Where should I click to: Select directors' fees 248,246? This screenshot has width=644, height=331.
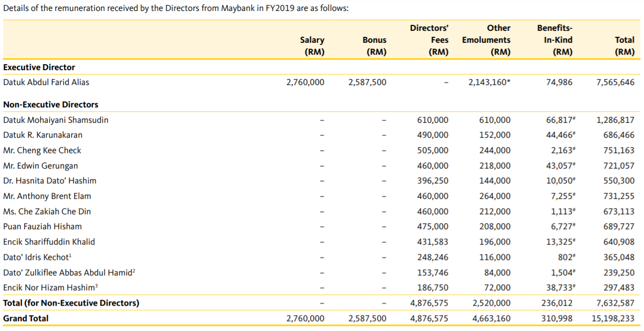tap(433, 257)
